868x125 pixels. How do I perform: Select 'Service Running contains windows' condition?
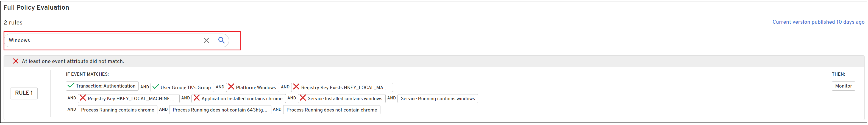pos(437,99)
